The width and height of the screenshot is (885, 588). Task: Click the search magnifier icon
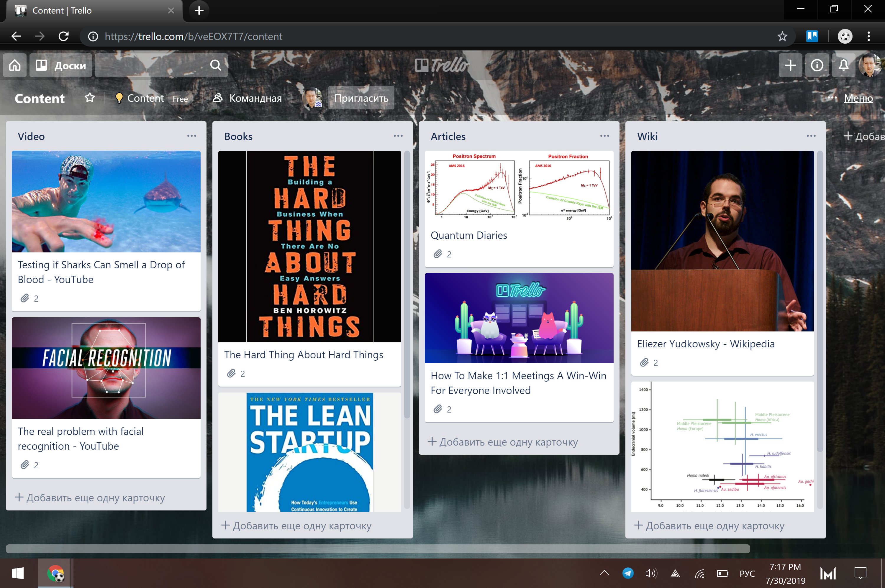(x=215, y=65)
